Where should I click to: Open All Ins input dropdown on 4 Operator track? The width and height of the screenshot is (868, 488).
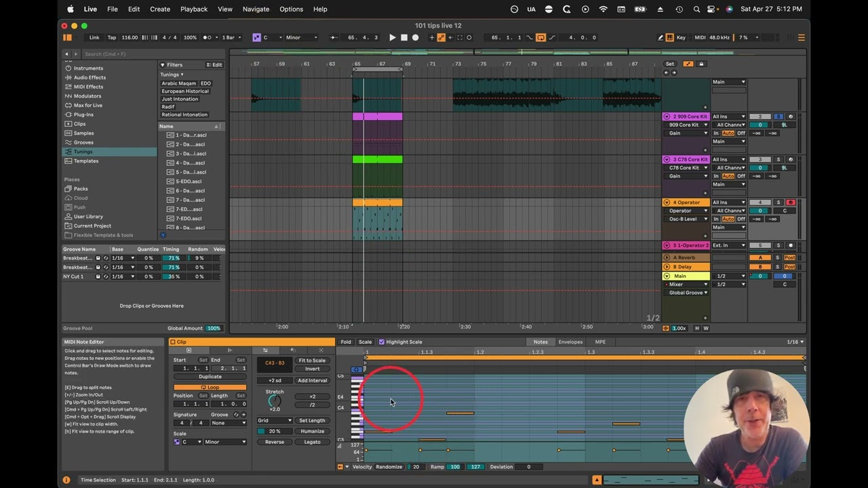pos(728,202)
